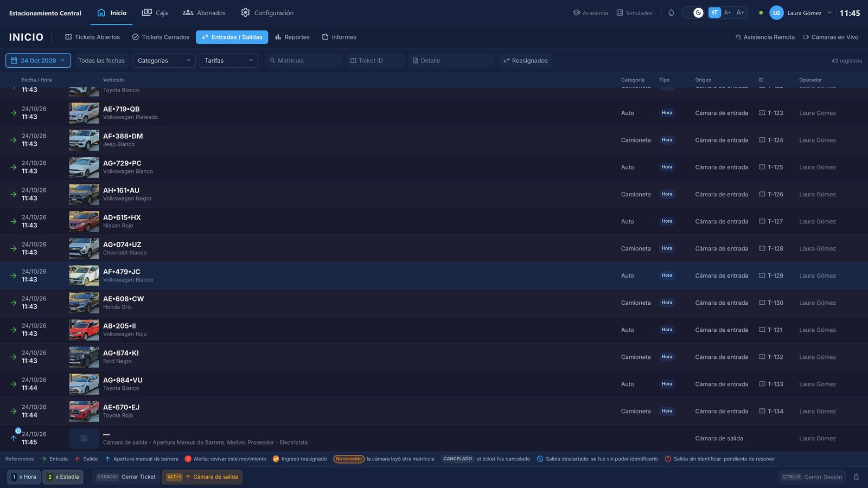Click the LG user avatar
The width and height of the screenshot is (868, 488).
776,12
